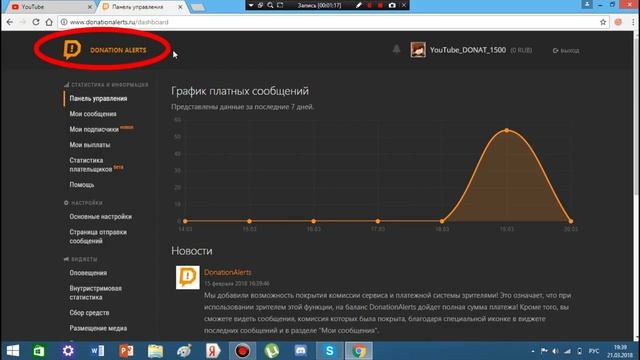640x360 pixels.
Task: Click the orange extension icon in Chrome
Action: pos(618,22)
